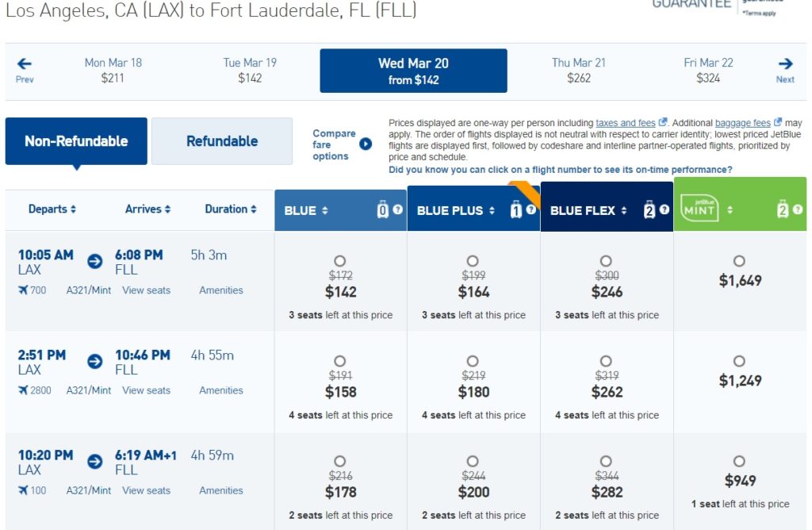Sort flights by Departs column

(52, 209)
